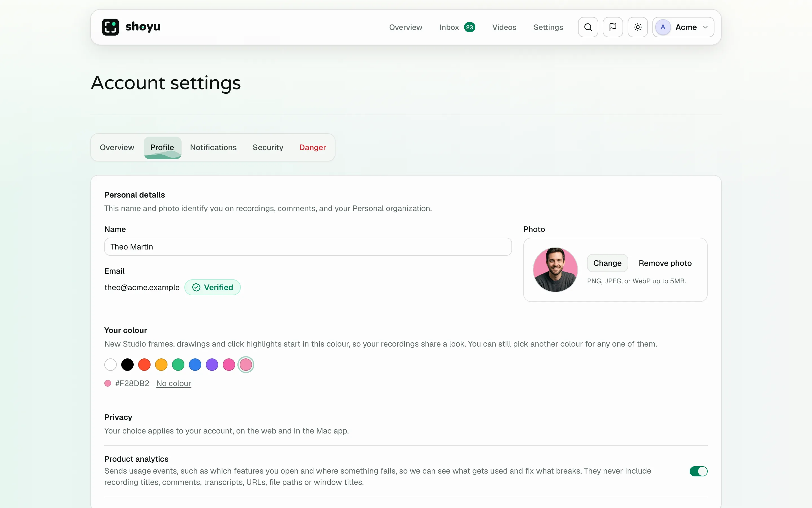Viewport: 812px width, 508px height.
Task: Click the Name field with Theo Martin
Action: [308, 247]
